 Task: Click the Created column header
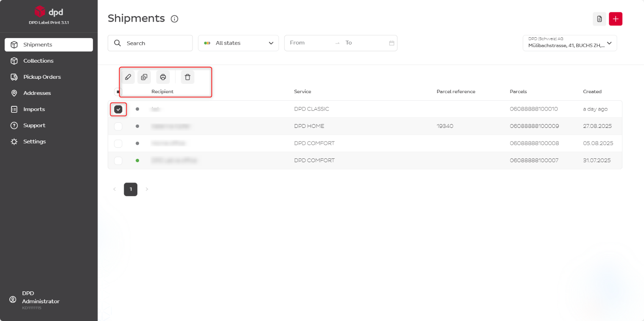pos(592,91)
